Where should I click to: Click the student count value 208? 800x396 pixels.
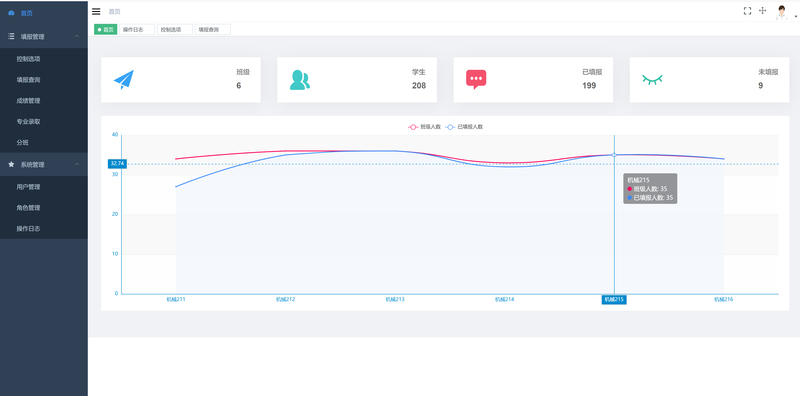(x=419, y=85)
